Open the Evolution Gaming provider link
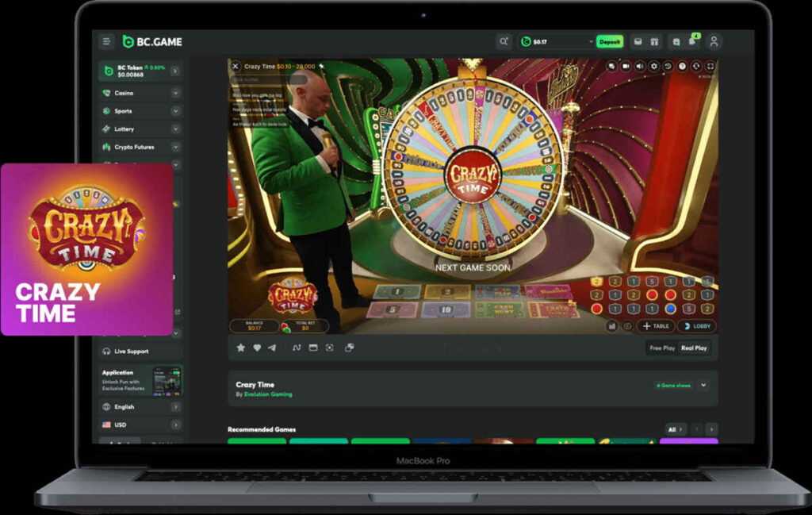 (268, 395)
